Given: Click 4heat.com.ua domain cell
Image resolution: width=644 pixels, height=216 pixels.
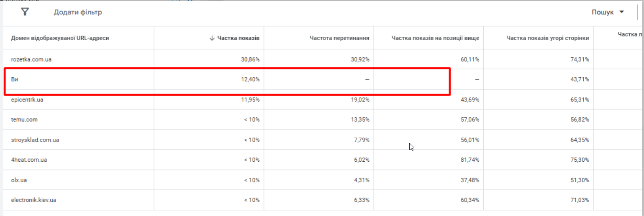Looking at the screenshot, I should 29,160.
